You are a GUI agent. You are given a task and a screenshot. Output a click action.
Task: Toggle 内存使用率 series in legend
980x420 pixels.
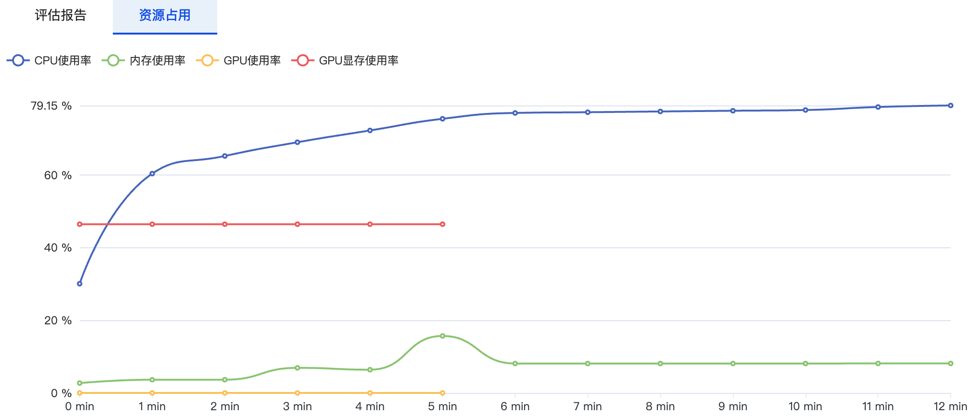pos(157,61)
